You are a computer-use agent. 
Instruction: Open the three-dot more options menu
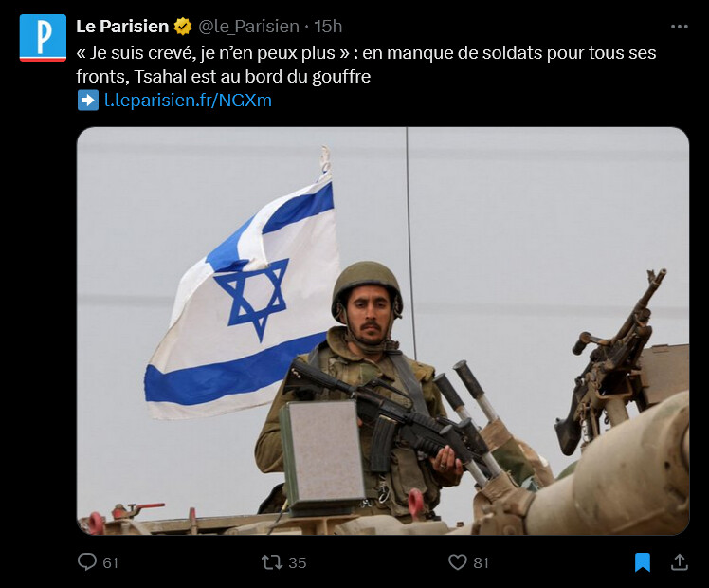680,27
